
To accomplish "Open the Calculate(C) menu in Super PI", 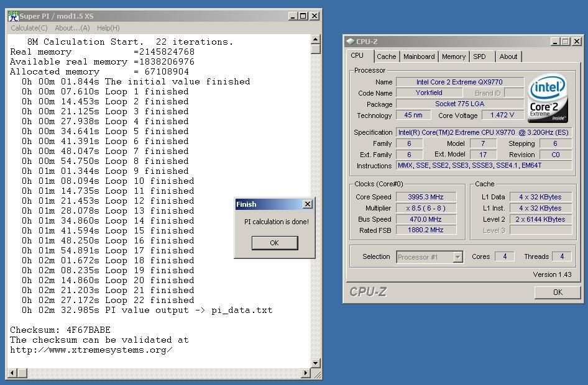I will pos(29,28).
